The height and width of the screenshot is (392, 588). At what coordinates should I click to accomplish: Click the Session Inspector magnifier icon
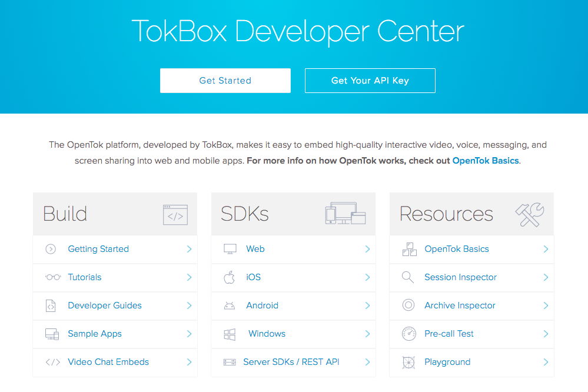pos(408,277)
